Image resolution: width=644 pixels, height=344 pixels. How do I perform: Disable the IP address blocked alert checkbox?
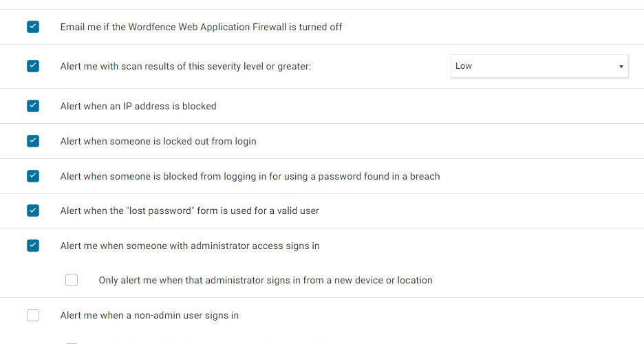(33, 106)
